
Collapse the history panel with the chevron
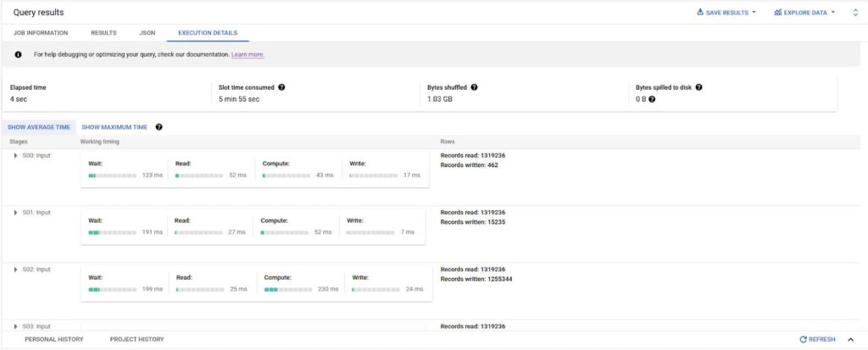(851, 340)
